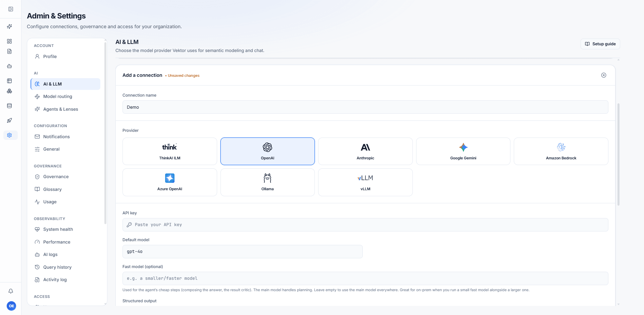The image size is (644, 315).
Task: Close the Add a connection panel
Action: pyautogui.click(x=604, y=75)
